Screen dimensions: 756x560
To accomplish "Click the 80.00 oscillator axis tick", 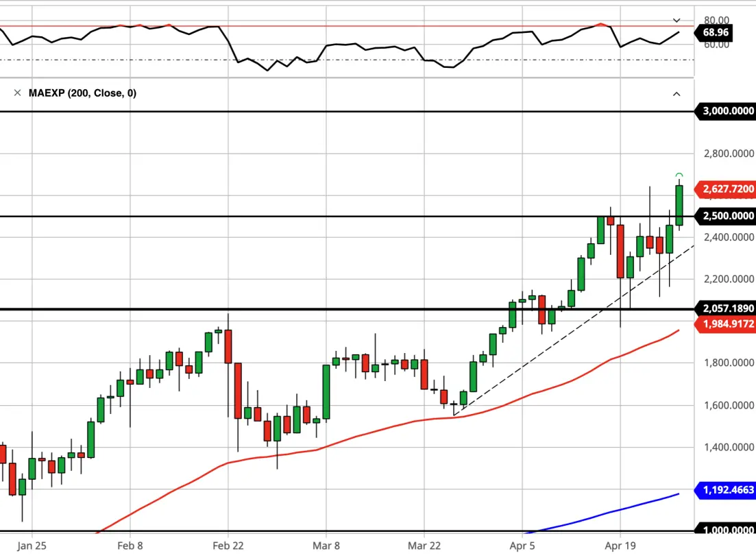I will 716,20.
